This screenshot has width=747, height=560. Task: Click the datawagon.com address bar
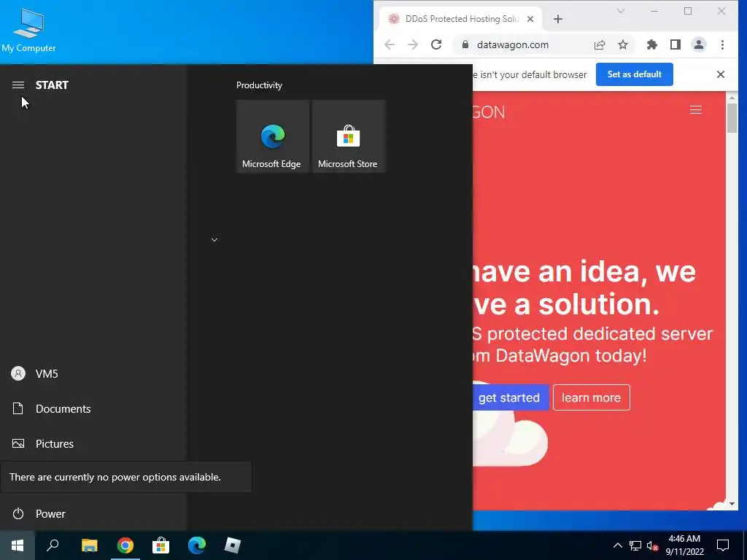[513, 44]
